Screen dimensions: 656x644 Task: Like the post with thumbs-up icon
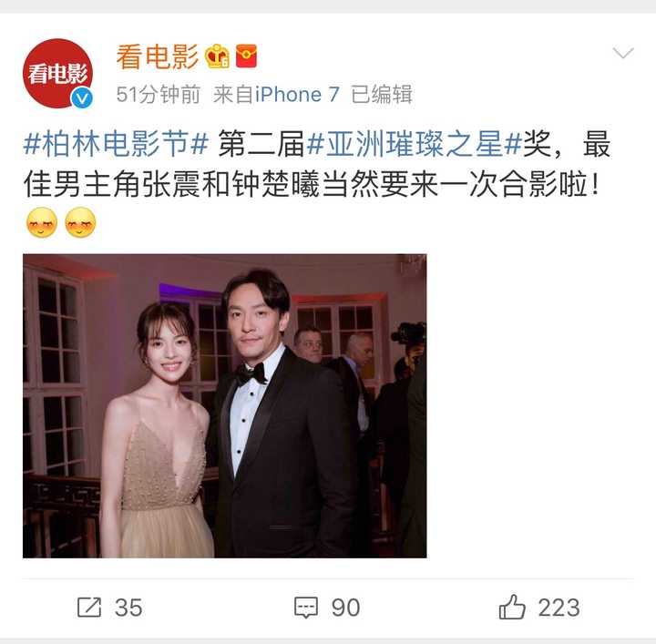[512, 607]
